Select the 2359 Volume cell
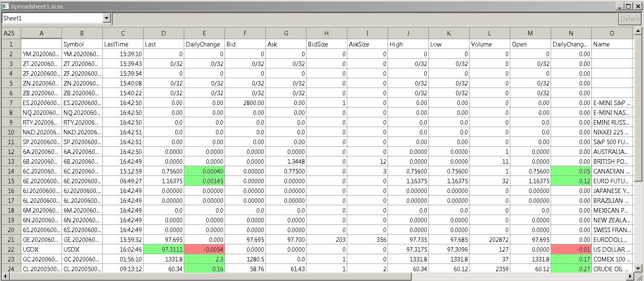 click(x=490, y=269)
